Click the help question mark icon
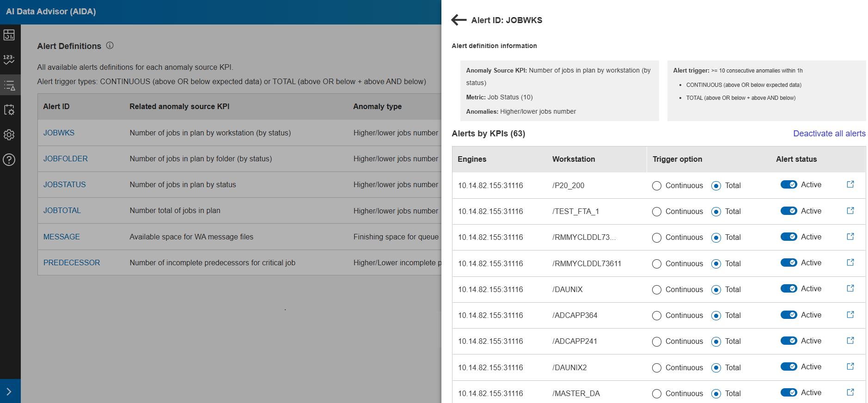Viewport: 868px width, 403px height. click(9, 160)
